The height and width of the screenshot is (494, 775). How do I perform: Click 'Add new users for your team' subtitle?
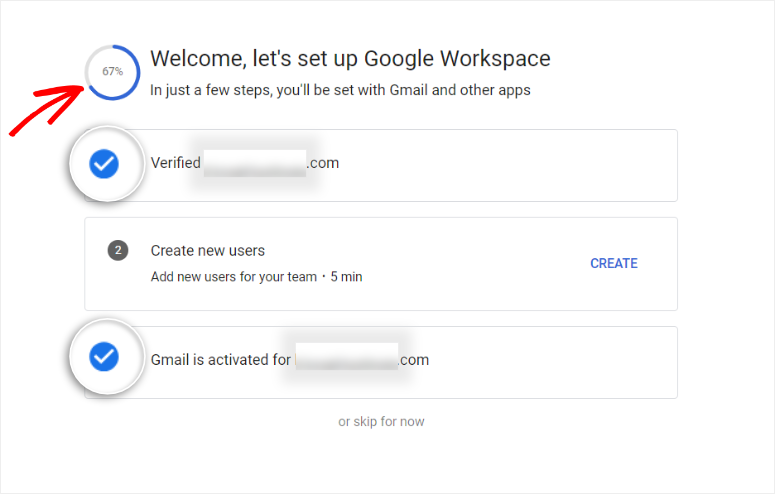[234, 277]
